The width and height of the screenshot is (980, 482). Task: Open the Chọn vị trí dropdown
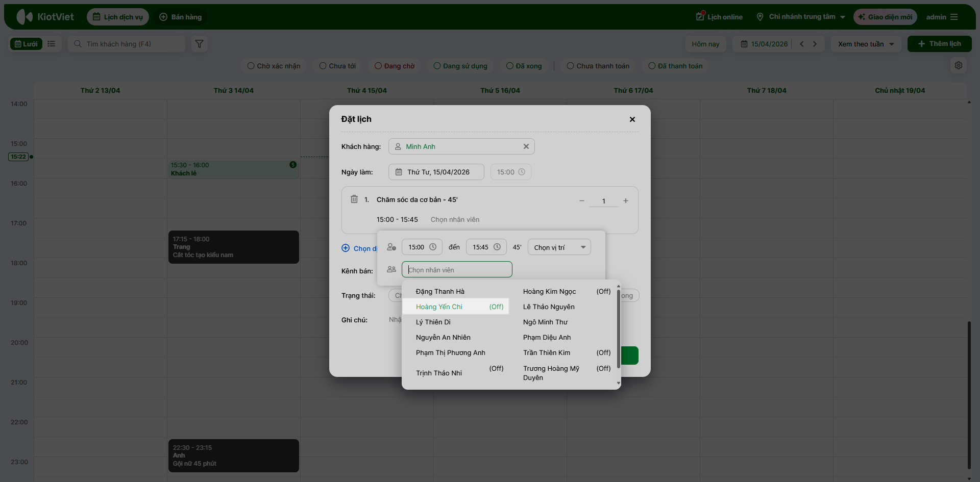pos(559,247)
